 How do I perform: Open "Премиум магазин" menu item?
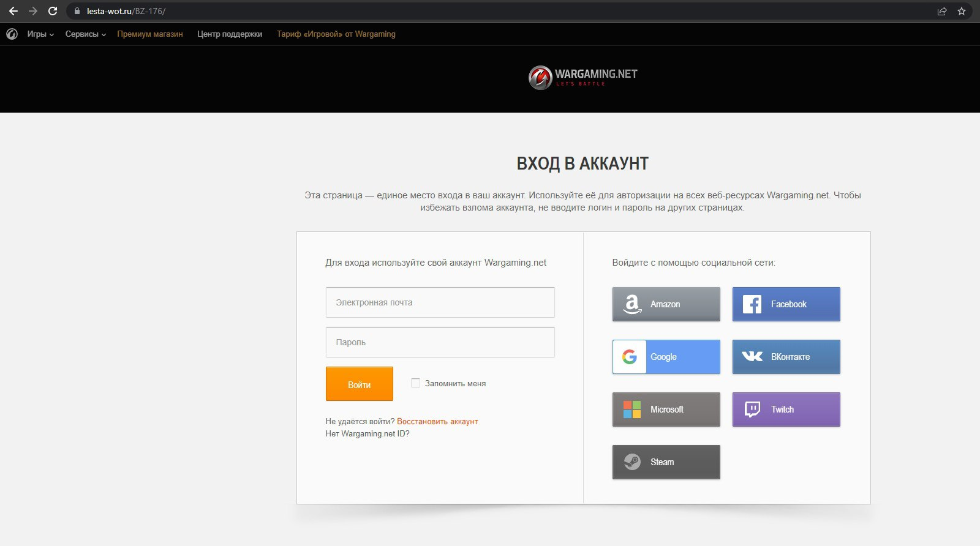coord(150,34)
